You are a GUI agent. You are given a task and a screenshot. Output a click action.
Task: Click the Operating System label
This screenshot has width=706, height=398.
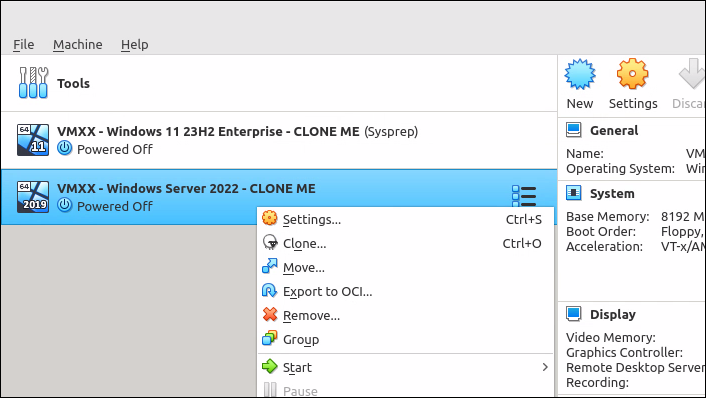620,169
